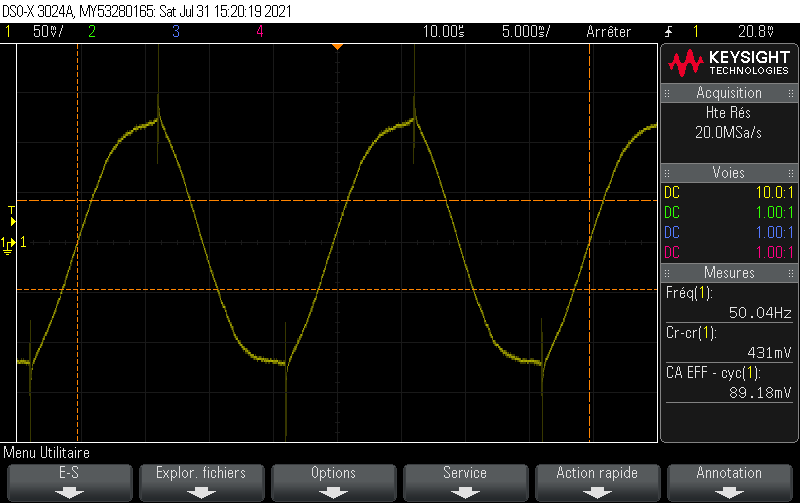
Task: Click the down arrow under E-S
Action: pos(69,491)
